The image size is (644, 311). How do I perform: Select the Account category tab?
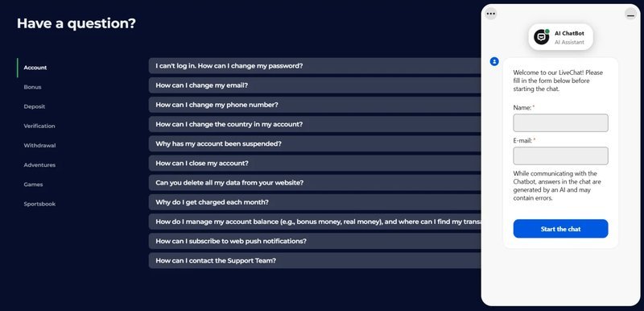(x=35, y=68)
